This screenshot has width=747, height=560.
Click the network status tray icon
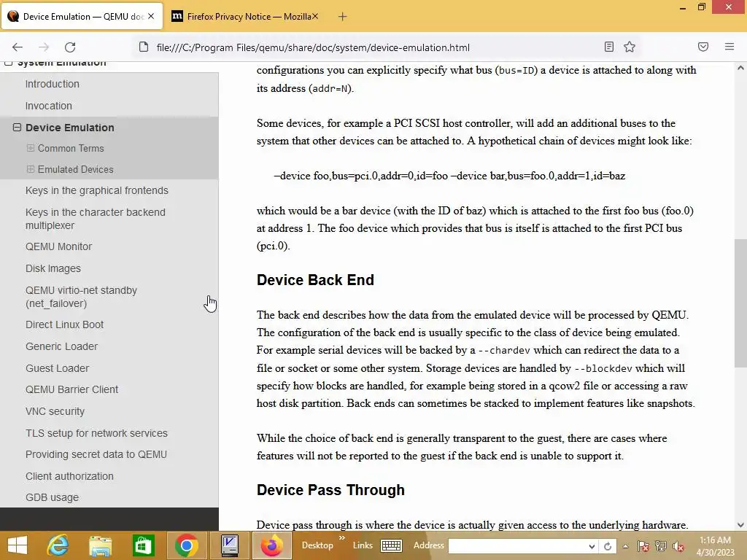(661, 546)
